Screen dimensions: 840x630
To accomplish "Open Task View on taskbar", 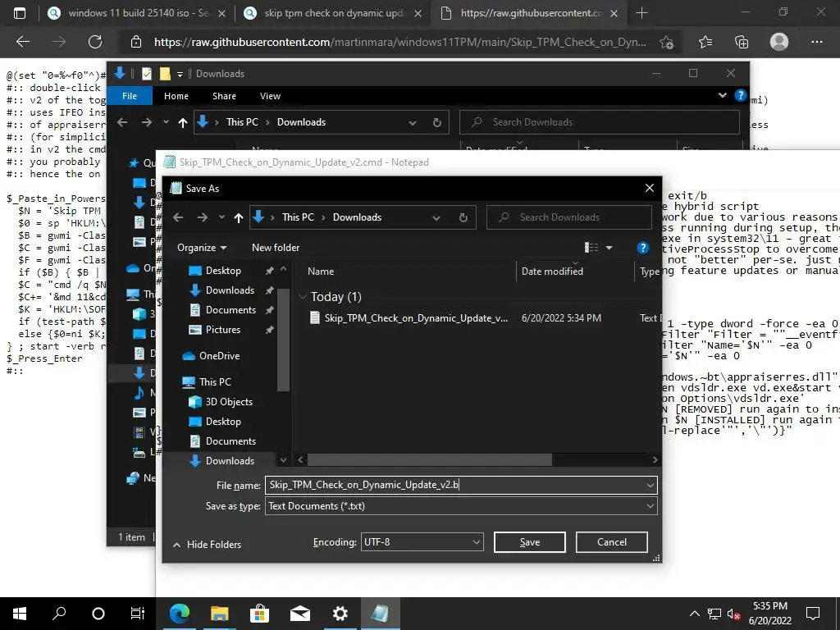I will tap(138, 614).
